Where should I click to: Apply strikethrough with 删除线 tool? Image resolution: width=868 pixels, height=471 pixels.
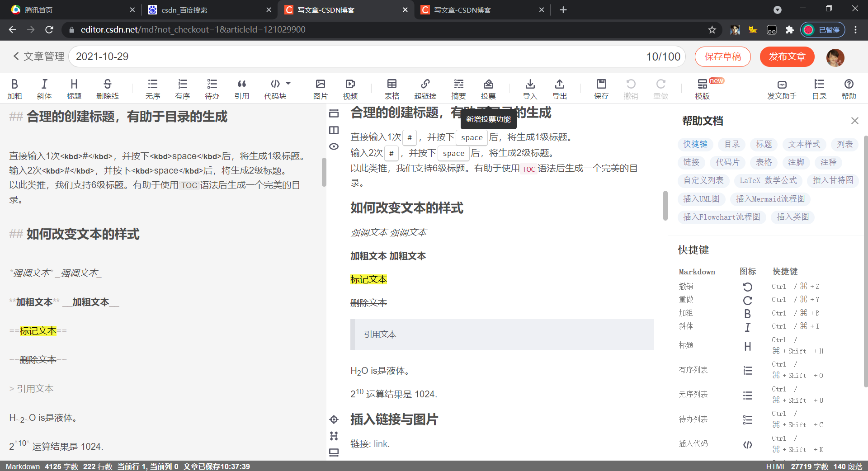pos(108,89)
